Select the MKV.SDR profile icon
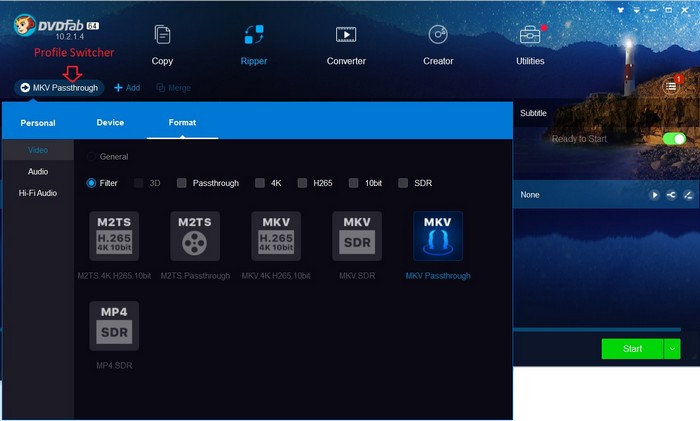The height and width of the screenshot is (421, 700). click(x=357, y=236)
